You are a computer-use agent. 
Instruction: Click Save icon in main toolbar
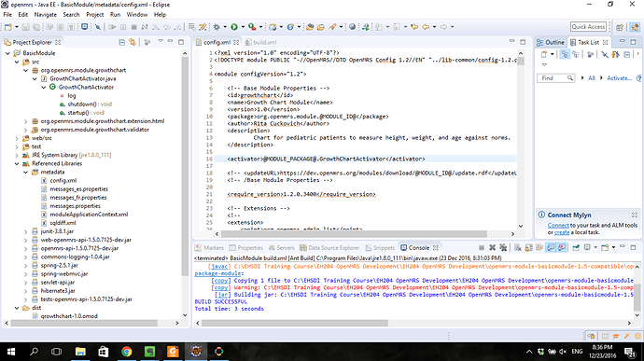[25, 27]
